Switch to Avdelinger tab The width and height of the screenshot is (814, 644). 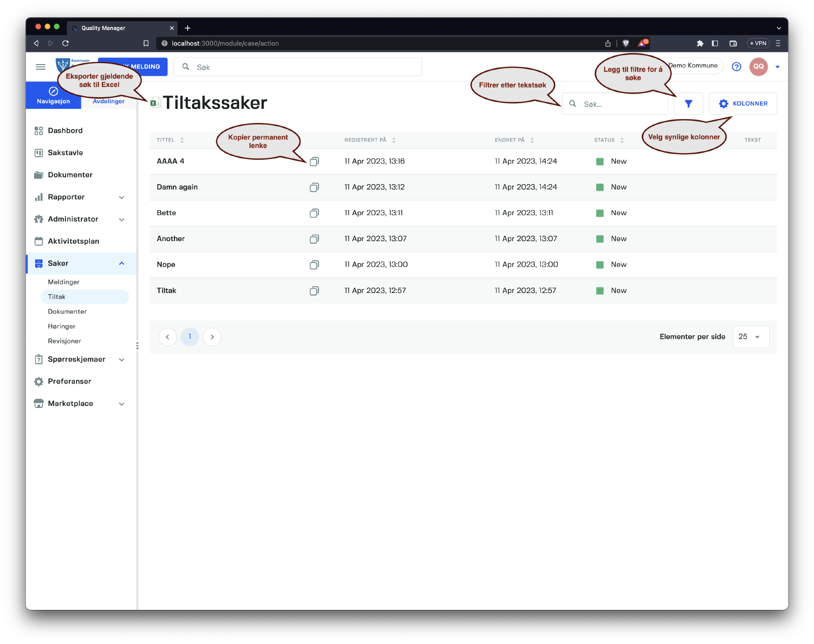(108, 101)
